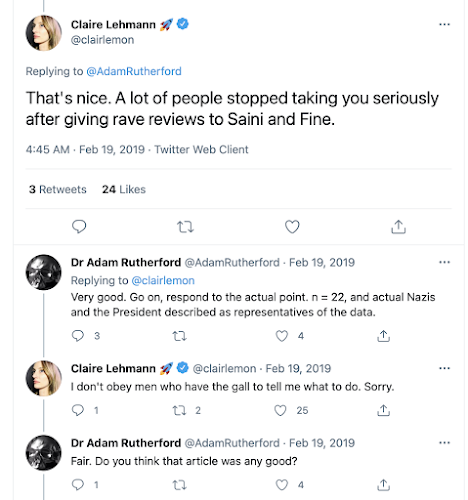Open more options on Claire Lehmann's main tweet
The image size is (468, 500).
pyautogui.click(x=444, y=24)
